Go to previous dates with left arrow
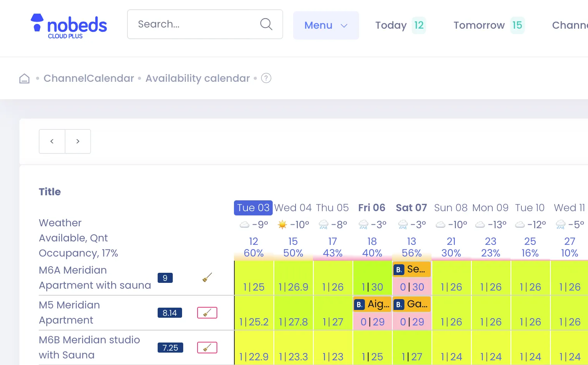This screenshot has height=365, width=588. [x=52, y=141]
